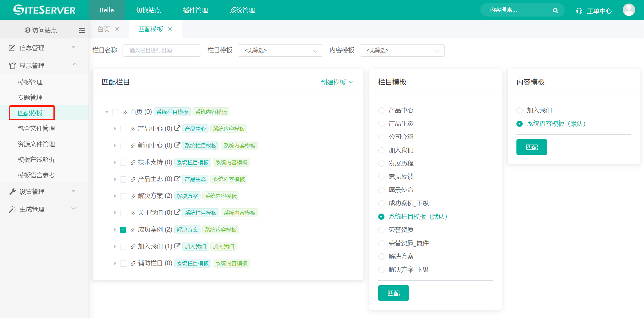Open external link icon for 产品中心 row
Viewport: 644px width, 318px height.
[177, 128]
